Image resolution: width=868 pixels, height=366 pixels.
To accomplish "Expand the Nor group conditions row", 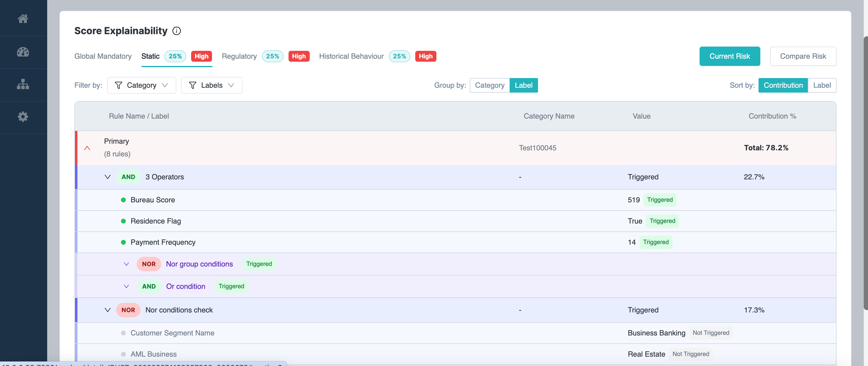I will (126, 264).
